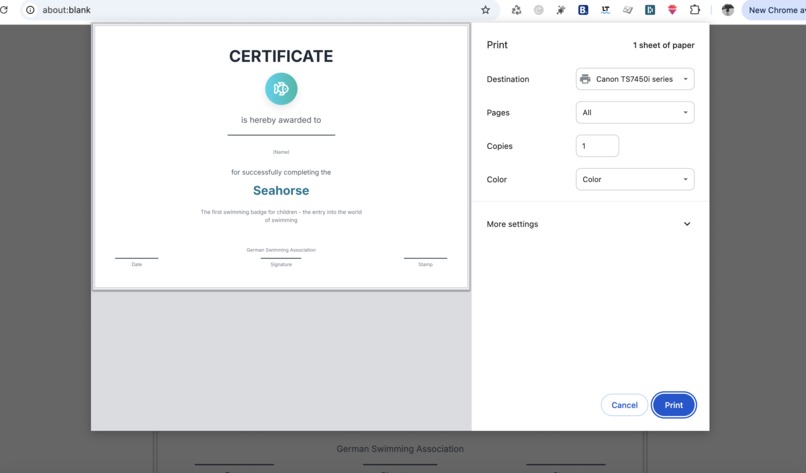Click the More settings label
Image resolution: width=806 pixels, height=473 pixels.
click(512, 224)
